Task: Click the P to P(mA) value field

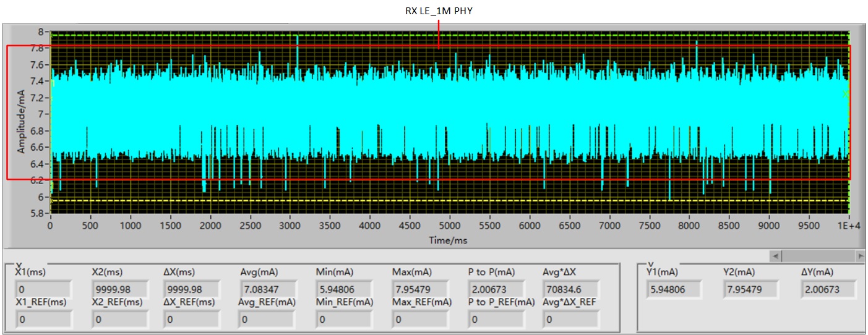Action: (x=496, y=289)
